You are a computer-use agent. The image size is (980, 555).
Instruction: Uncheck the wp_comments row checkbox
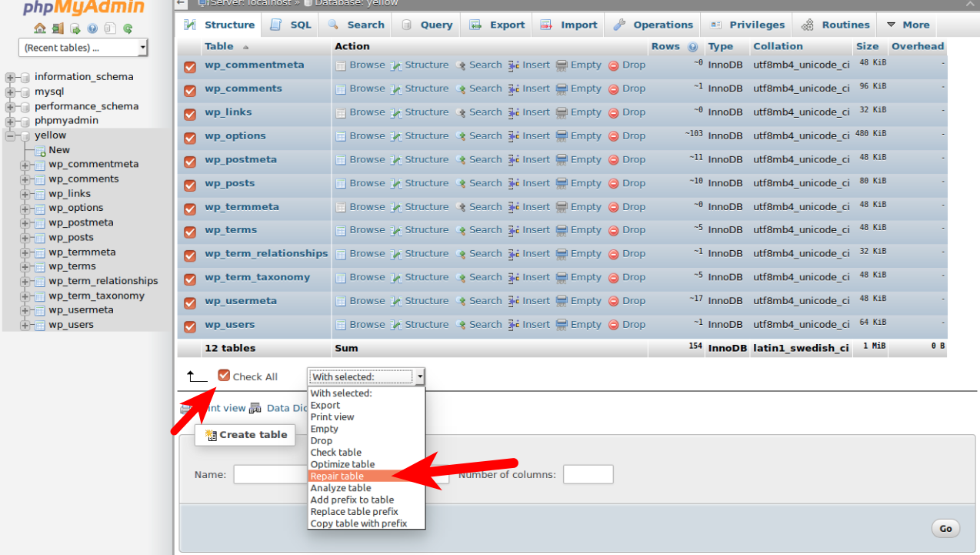pos(191,91)
